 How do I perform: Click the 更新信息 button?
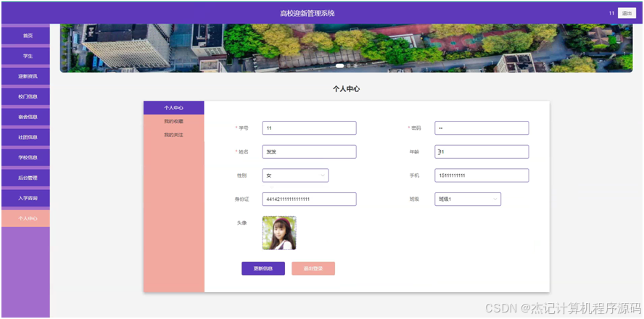[x=263, y=268]
